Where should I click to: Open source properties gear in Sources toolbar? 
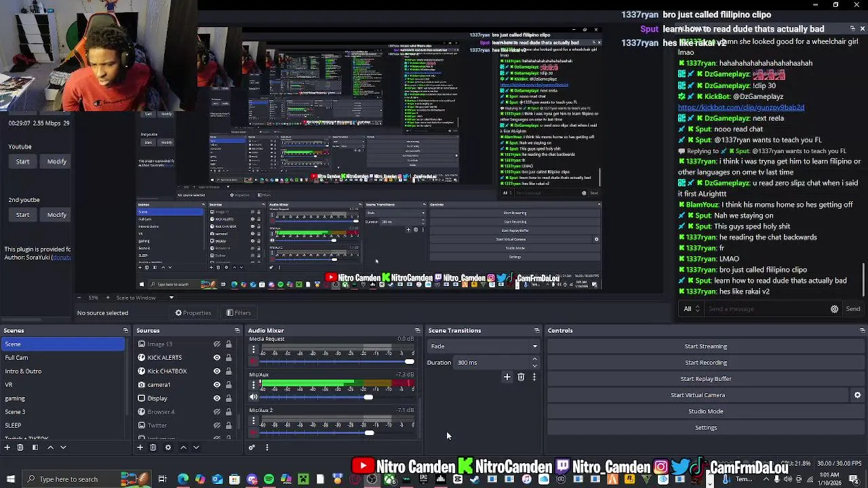(x=168, y=447)
